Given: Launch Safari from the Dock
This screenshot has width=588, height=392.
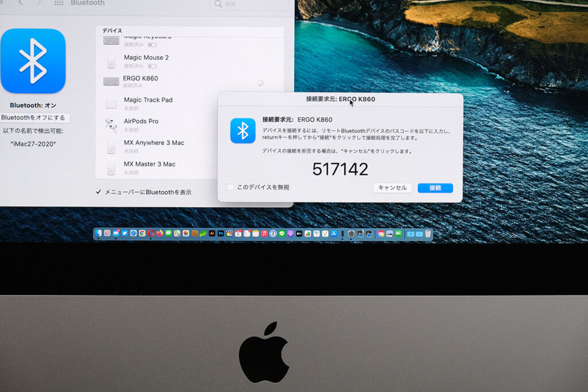Looking at the screenshot, I should tap(133, 233).
